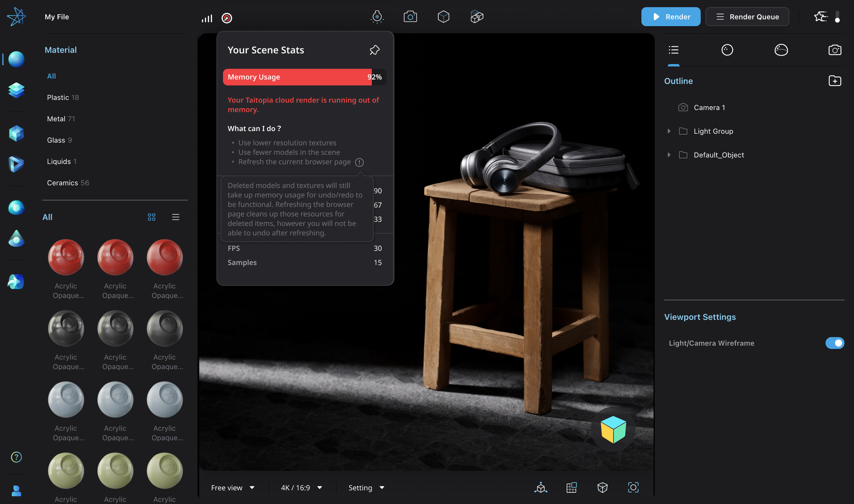Select the Metal material category
Image resolution: width=854 pixels, height=504 pixels.
(56, 119)
